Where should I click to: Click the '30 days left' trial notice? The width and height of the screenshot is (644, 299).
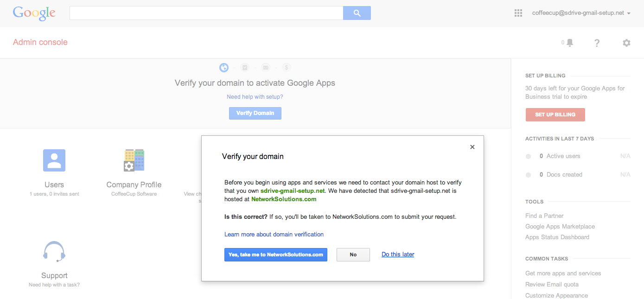pyautogui.click(x=575, y=92)
